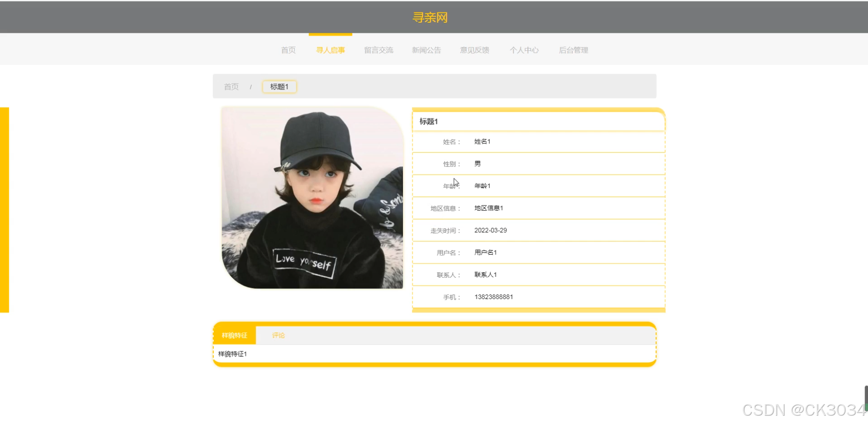This screenshot has width=868, height=425.
Task: Open 个人中心 from the navigation bar
Action: [524, 50]
